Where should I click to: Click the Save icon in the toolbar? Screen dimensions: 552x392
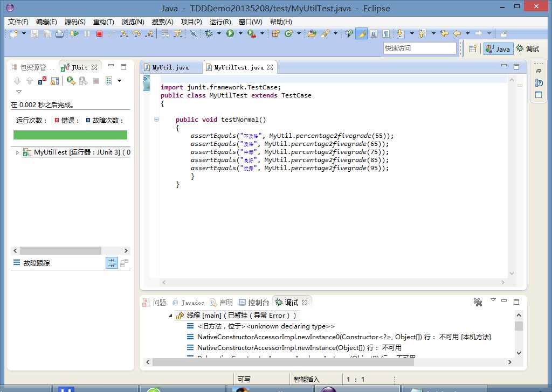[34, 34]
